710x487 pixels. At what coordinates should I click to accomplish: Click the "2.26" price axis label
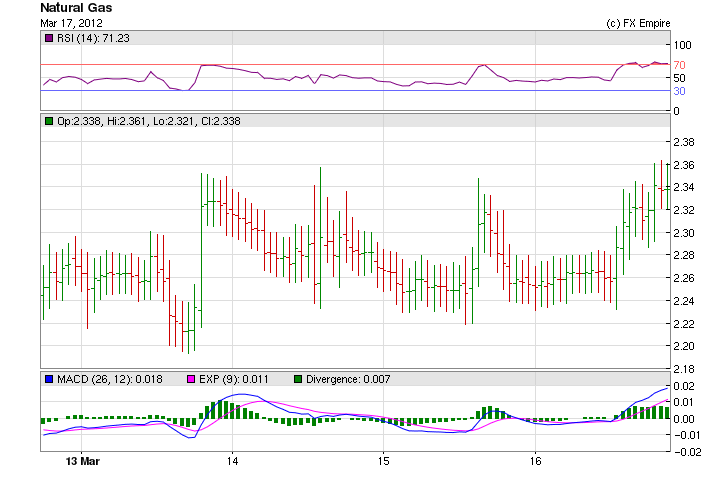tap(684, 278)
